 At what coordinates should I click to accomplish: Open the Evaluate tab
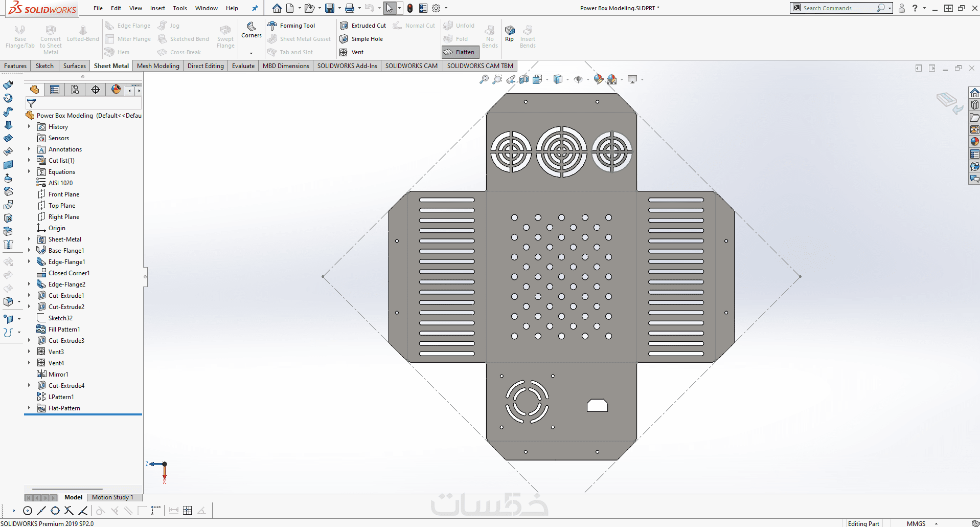pos(243,66)
